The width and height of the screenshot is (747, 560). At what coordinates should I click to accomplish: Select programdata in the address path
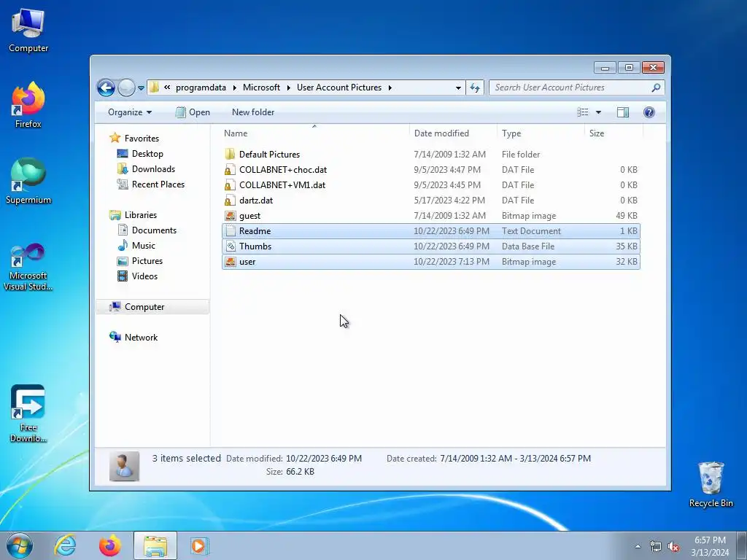coord(201,87)
